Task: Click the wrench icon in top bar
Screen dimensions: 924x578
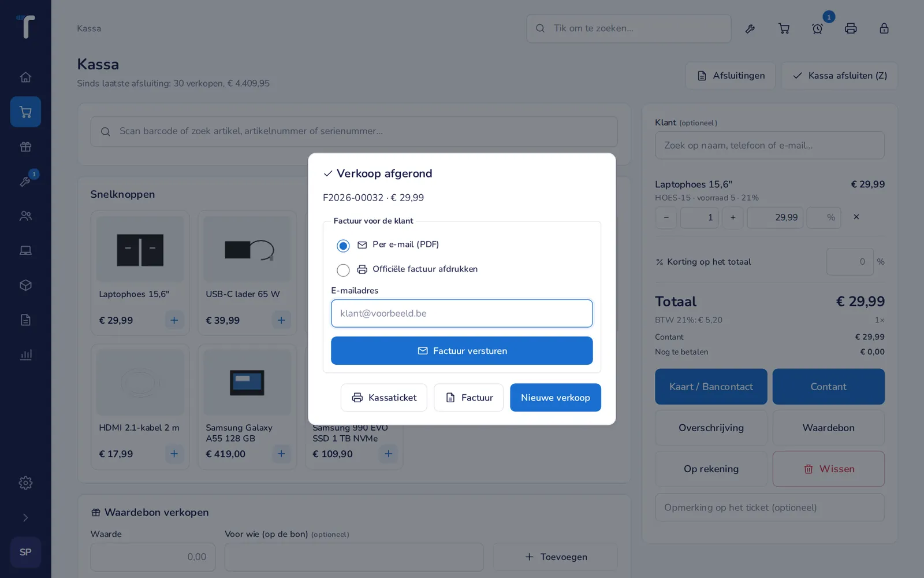Action: 750,28
